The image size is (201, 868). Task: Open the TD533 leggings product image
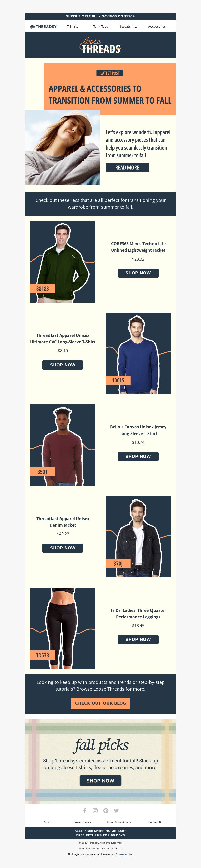[63, 628]
